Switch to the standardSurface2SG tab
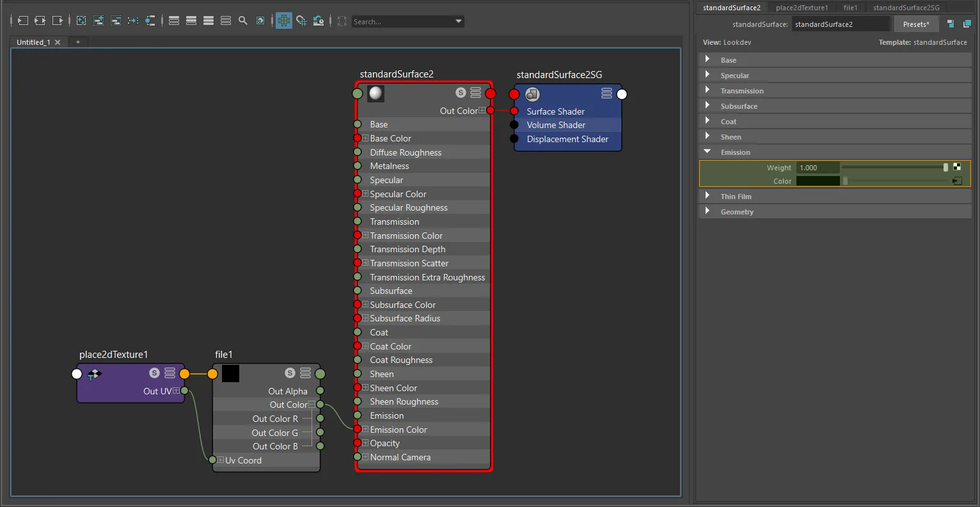 click(x=906, y=8)
